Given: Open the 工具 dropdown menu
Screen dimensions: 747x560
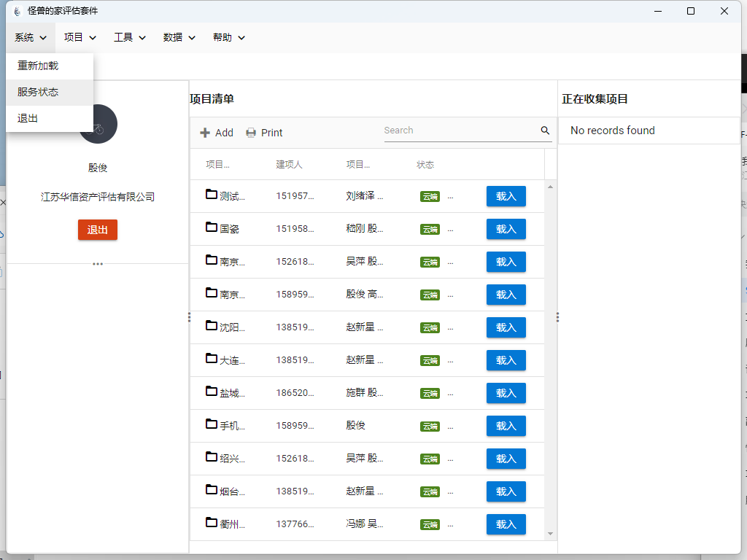Looking at the screenshot, I should tap(130, 38).
